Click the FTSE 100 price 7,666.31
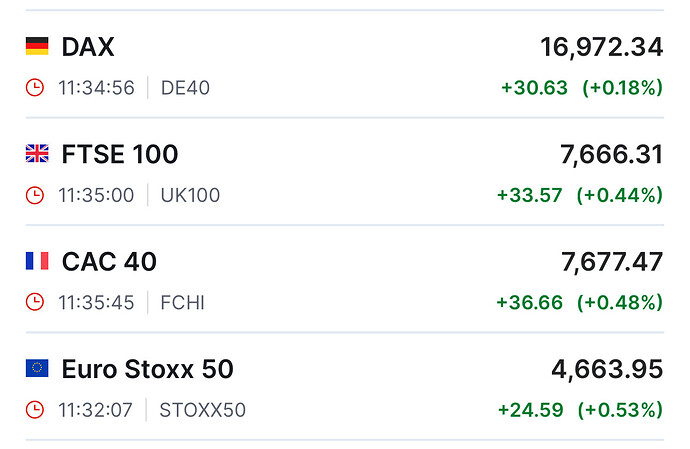The height and width of the screenshot is (449, 690). point(610,154)
